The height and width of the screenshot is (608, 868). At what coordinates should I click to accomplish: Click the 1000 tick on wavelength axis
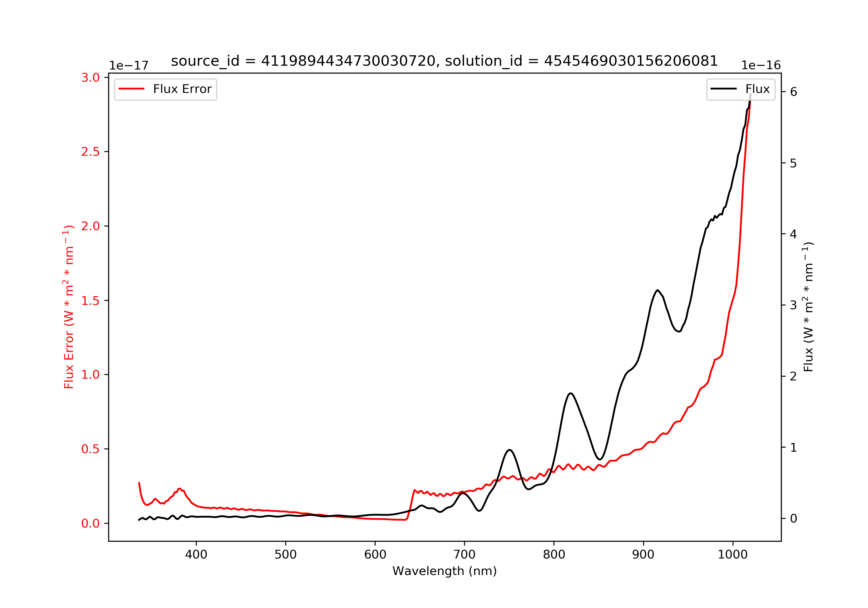pos(733,555)
